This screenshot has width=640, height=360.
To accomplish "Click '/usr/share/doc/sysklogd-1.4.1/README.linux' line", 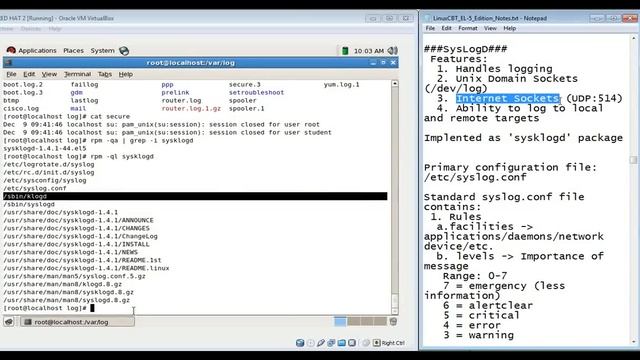I will point(86,268).
